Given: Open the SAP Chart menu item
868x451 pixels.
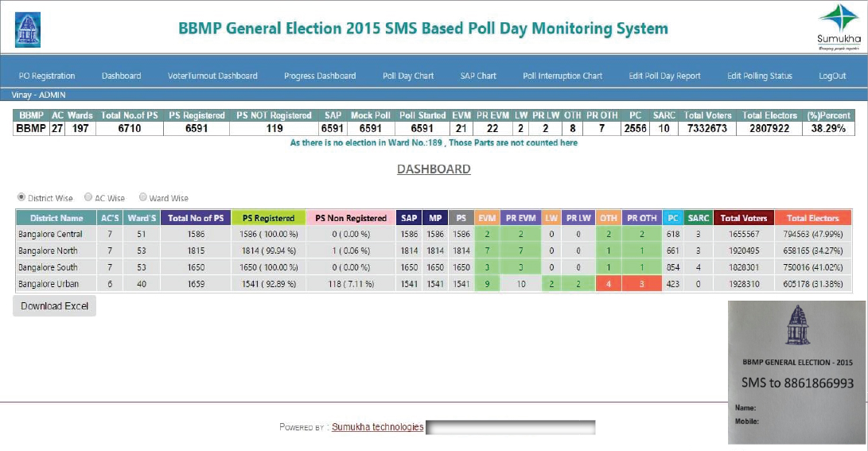Looking at the screenshot, I should (x=478, y=76).
